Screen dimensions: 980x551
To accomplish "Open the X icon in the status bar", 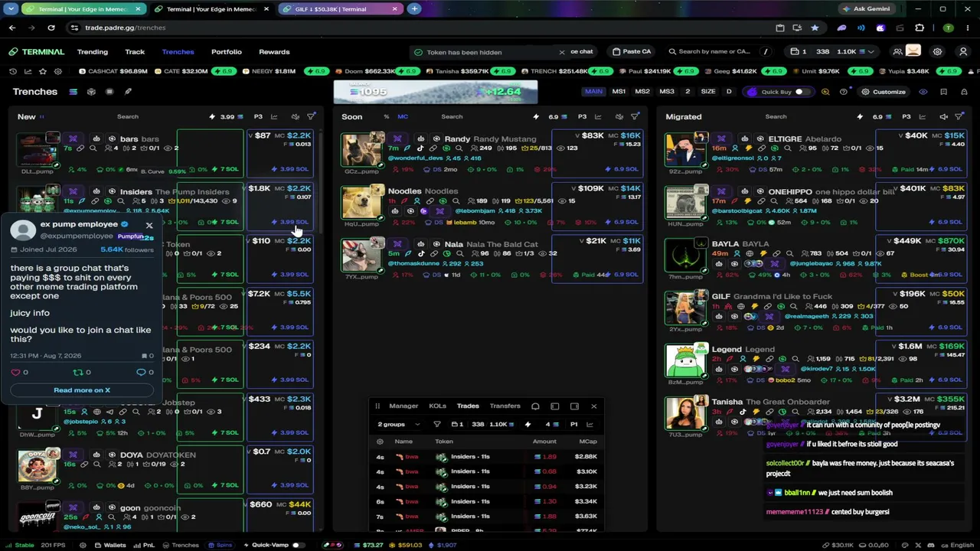I will pyautogui.click(x=918, y=546).
